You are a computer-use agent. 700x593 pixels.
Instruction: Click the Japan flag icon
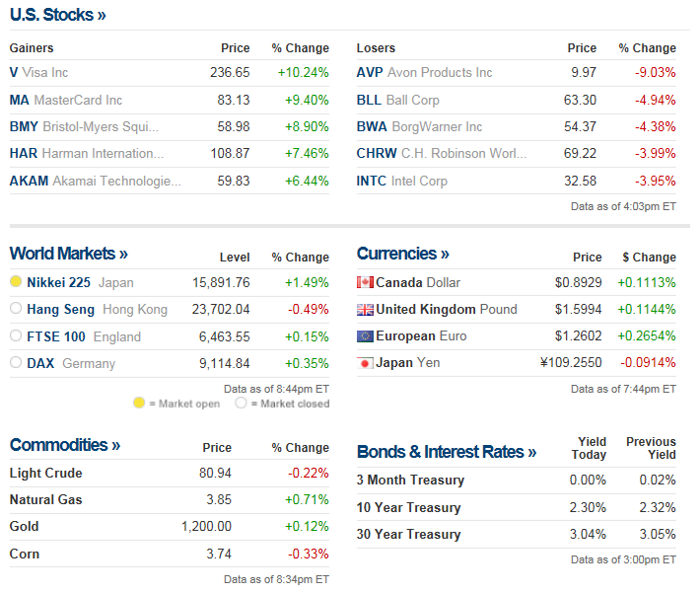point(365,363)
